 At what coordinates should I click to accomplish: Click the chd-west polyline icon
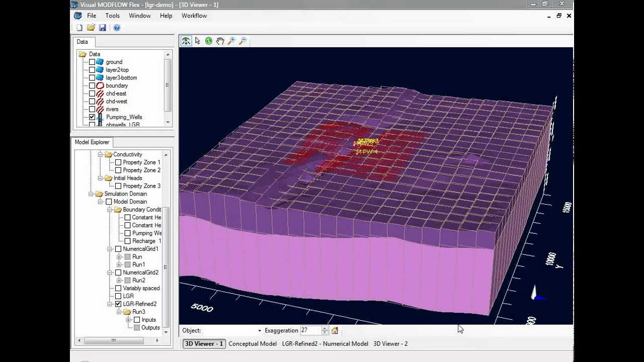(x=100, y=101)
